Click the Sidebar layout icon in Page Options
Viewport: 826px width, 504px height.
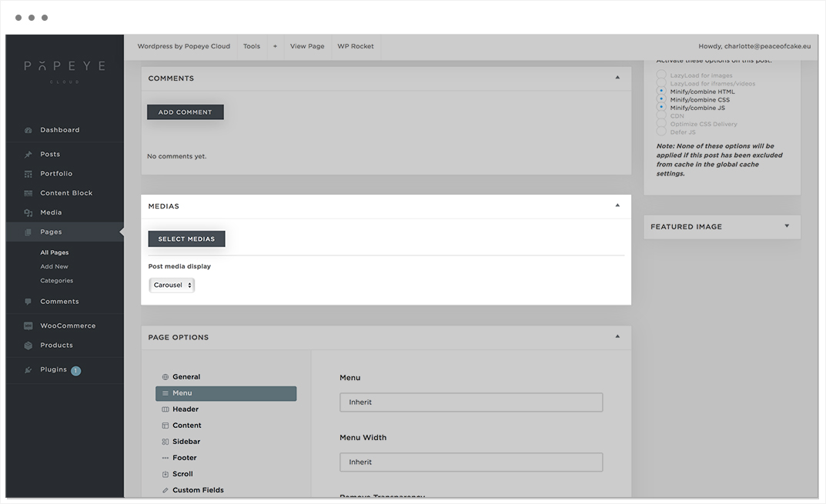pyautogui.click(x=166, y=442)
